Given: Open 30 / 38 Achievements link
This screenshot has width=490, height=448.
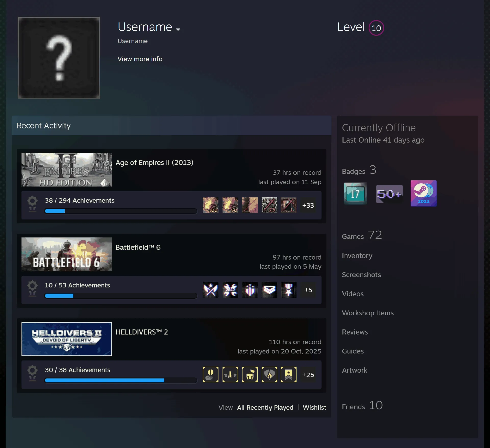Looking at the screenshot, I should click(78, 370).
